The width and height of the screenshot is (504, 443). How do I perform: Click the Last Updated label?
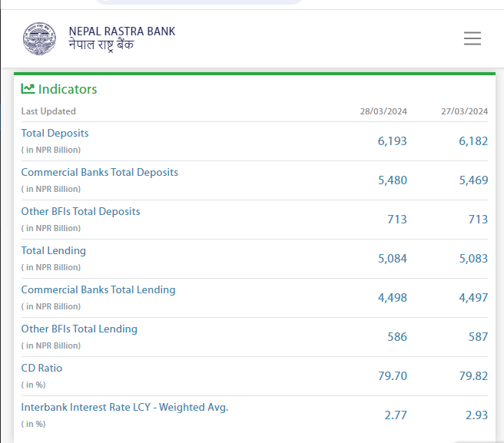(x=48, y=111)
